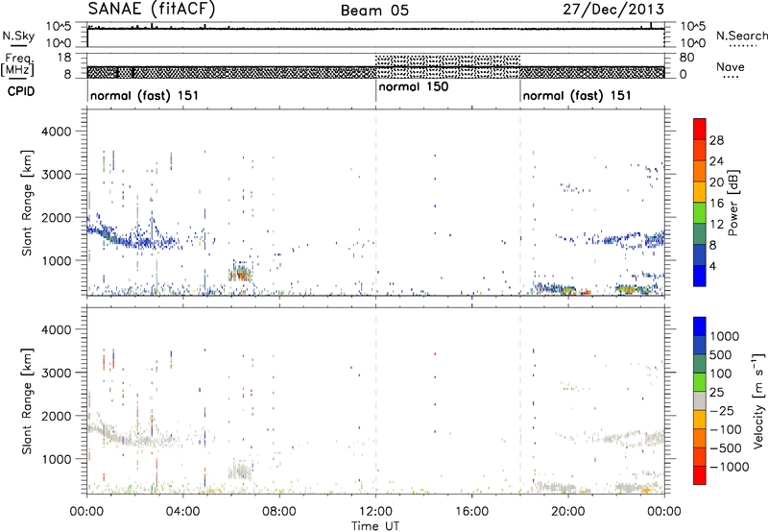The height and width of the screenshot is (532, 768).
Task: Click the 'normal 150' CPID label
Action: pyautogui.click(x=414, y=86)
